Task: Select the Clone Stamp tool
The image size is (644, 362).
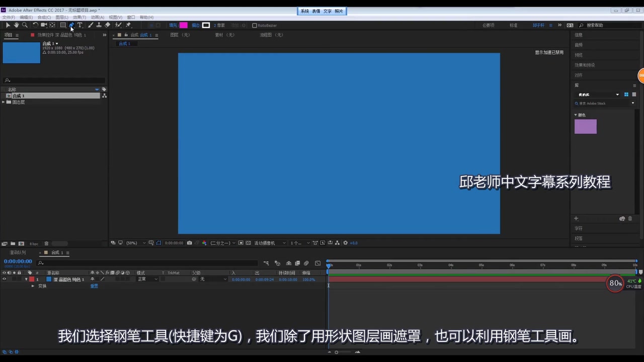Action: (x=99, y=25)
